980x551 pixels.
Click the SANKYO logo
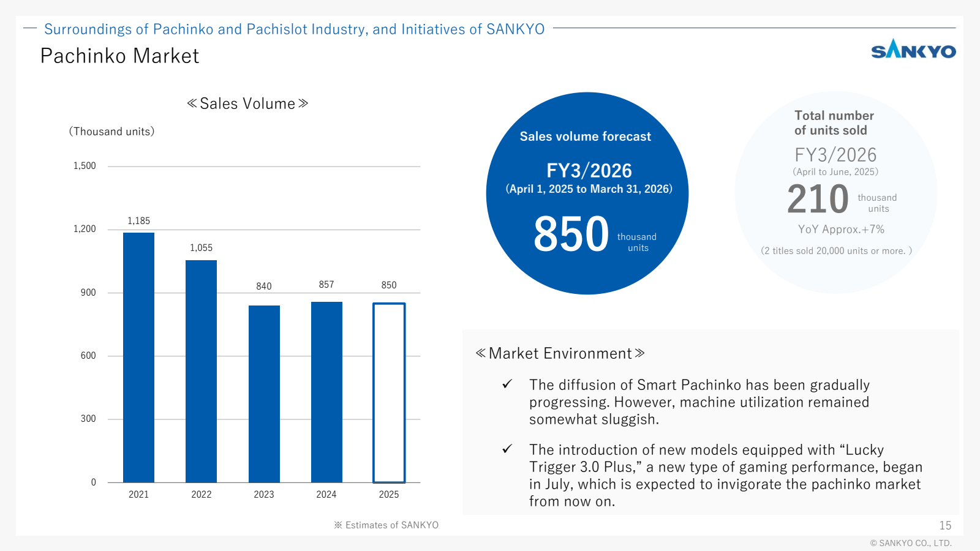(x=913, y=49)
